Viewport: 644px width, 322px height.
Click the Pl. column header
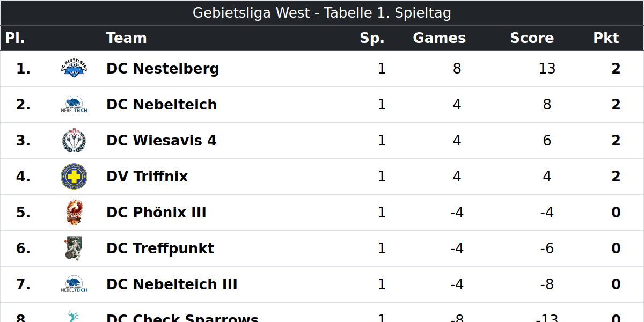(x=15, y=38)
